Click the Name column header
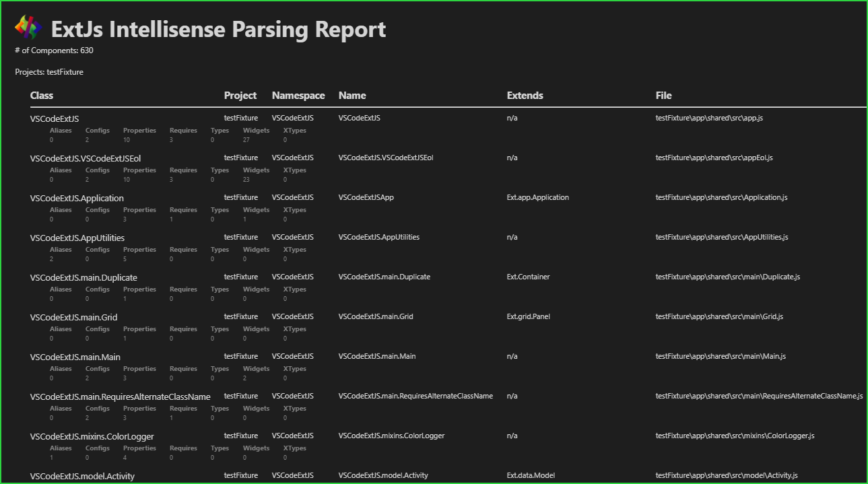Viewport: 868px width, 484px height. (x=352, y=96)
